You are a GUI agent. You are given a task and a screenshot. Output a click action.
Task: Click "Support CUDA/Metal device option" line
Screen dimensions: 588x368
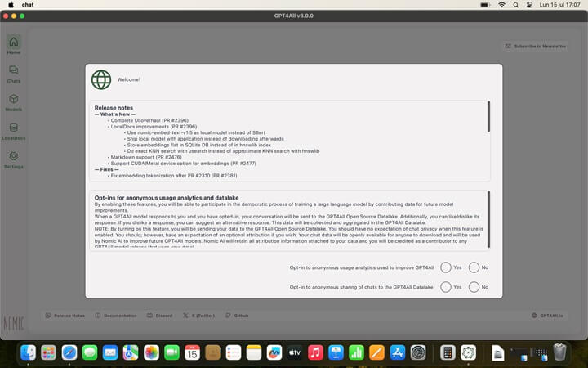coord(182,164)
